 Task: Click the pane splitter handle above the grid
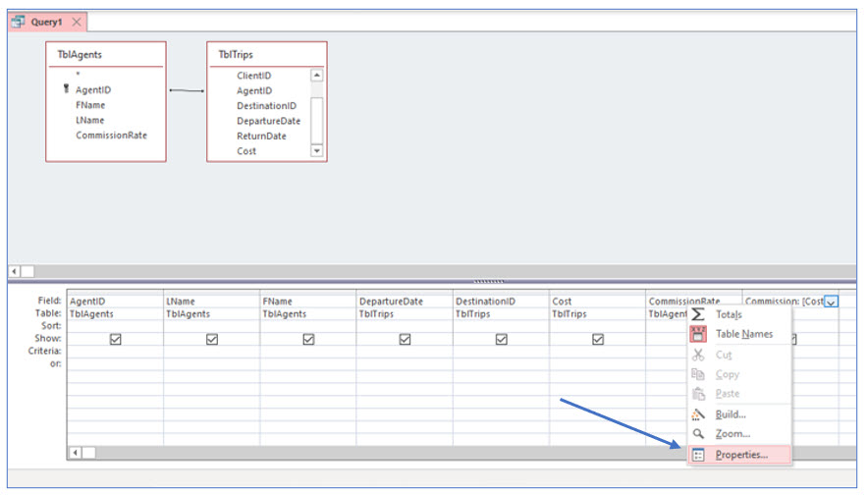point(488,281)
